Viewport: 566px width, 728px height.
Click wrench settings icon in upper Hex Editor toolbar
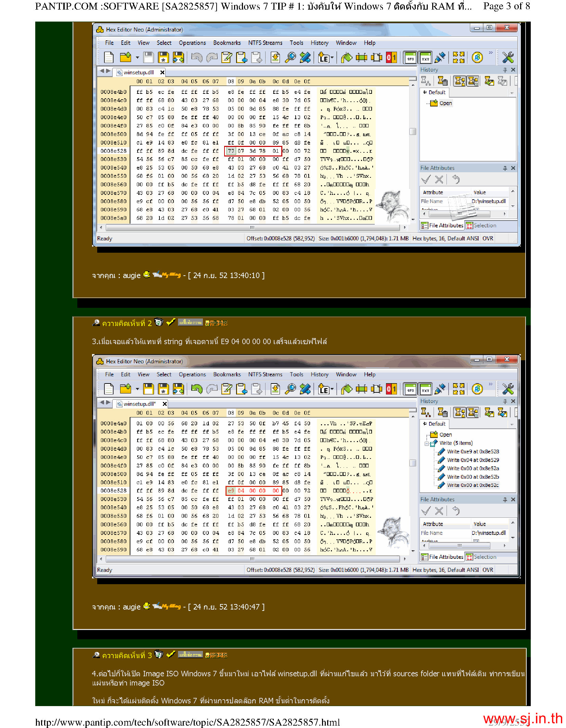(x=508, y=57)
